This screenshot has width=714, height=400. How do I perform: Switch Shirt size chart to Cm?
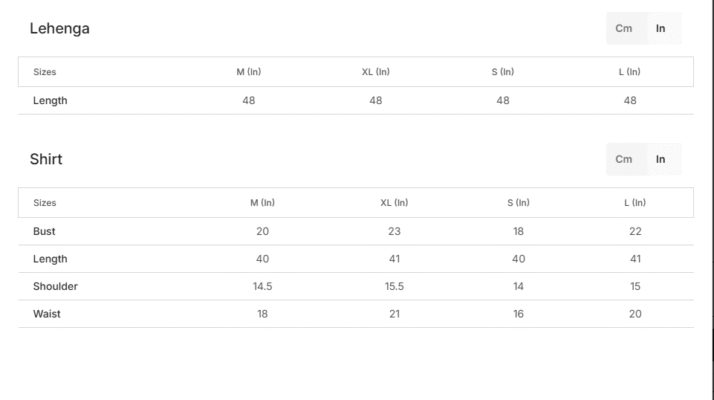click(624, 159)
